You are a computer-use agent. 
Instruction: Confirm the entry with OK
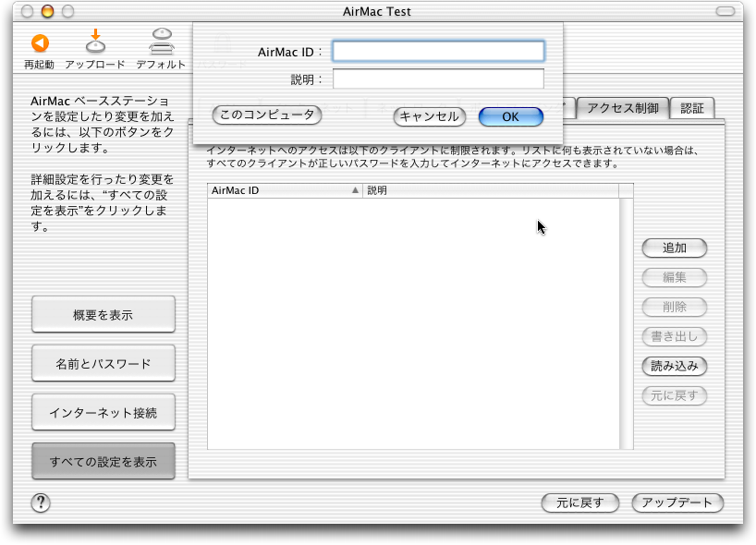point(510,116)
